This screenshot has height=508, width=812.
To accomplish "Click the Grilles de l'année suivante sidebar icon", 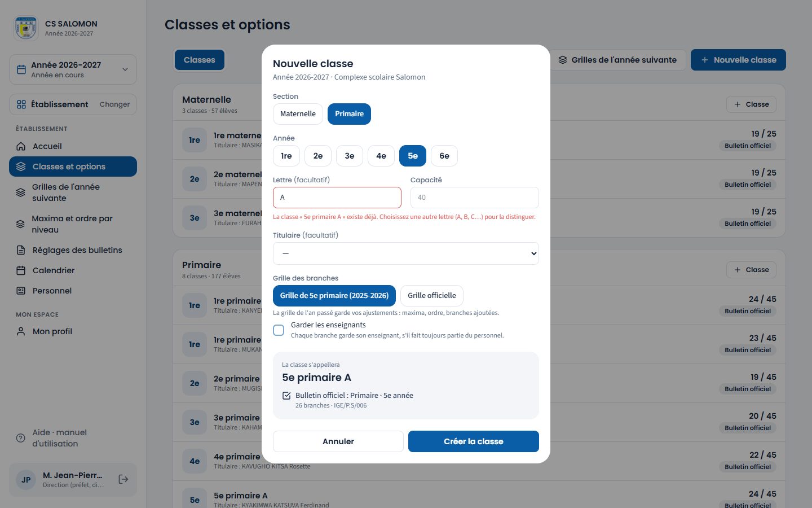I will click(x=20, y=192).
